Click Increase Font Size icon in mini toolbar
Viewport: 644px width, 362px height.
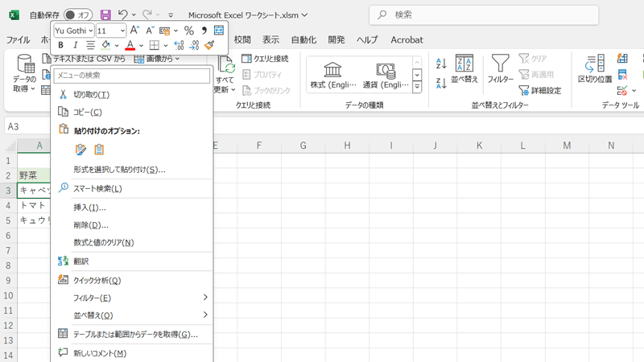point(134,30)
